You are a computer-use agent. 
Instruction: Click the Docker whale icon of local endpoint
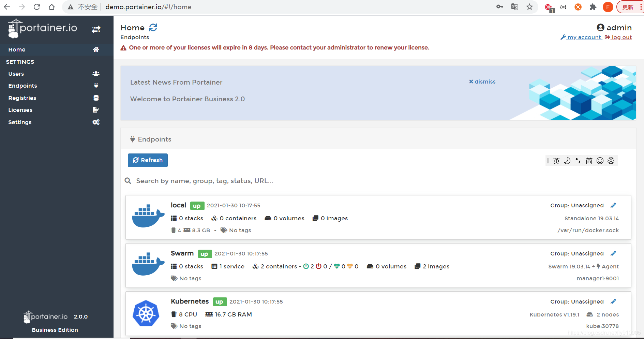[148, 216]
